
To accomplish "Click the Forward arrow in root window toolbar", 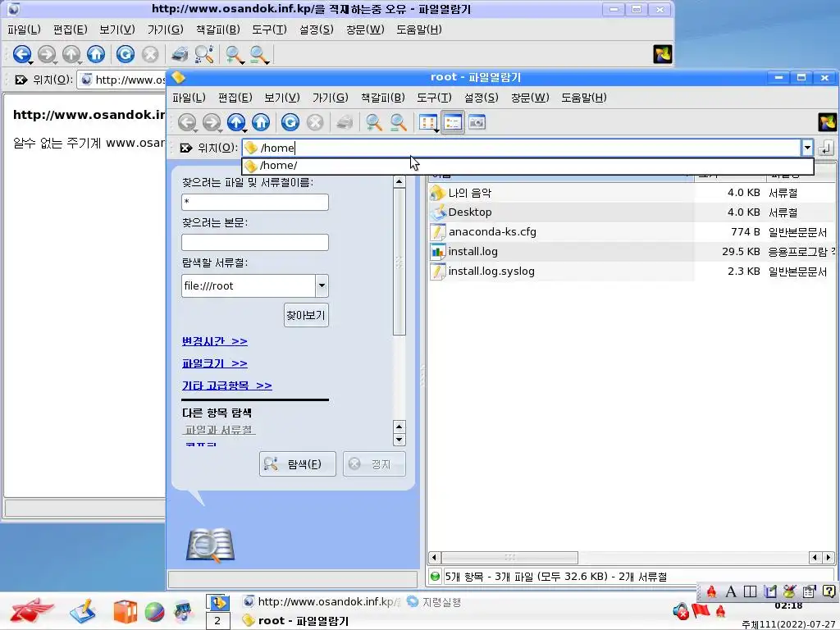I will [x=212, y=123].
